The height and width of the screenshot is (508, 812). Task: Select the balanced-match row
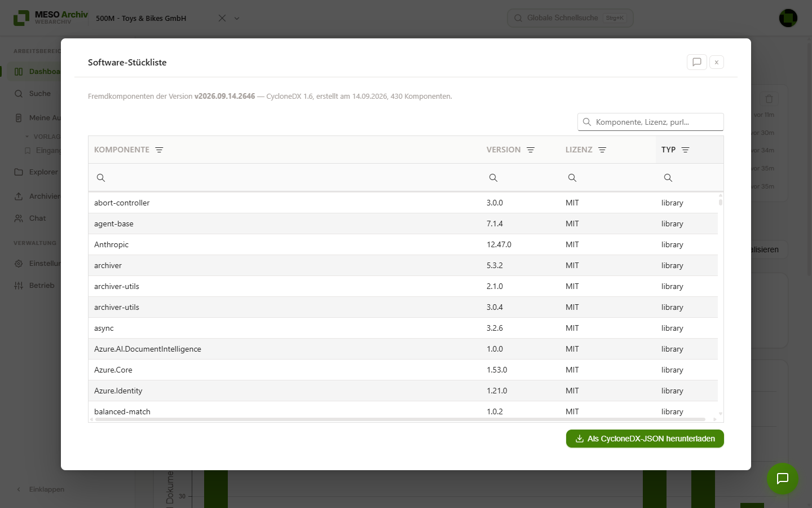pyautogui.click(x=403, y=411)
